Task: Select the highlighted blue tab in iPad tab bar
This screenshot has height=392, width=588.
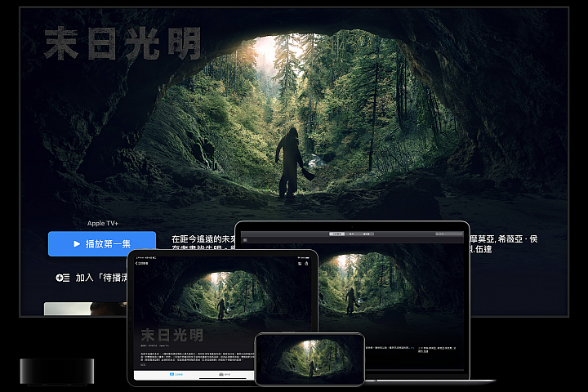Action: (x=176, y=374)
